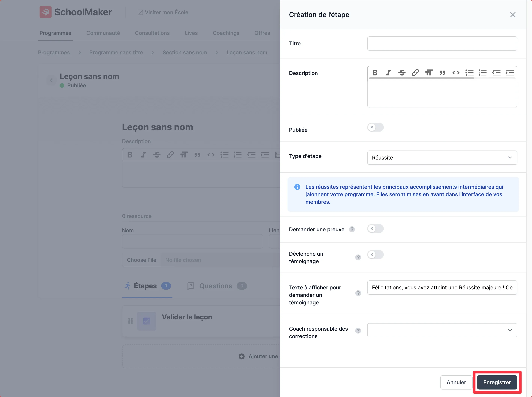The height and width of the screenshot is (397, 532).
Task: Toggle italic in panel Description toolbar
Action: click(x=388, y=73)
